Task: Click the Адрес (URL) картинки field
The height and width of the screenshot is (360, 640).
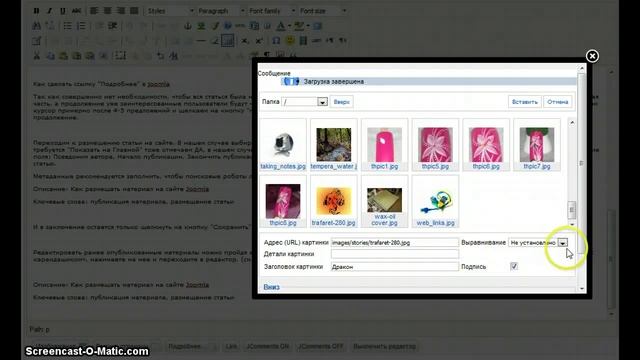Action: coord(395,242)
